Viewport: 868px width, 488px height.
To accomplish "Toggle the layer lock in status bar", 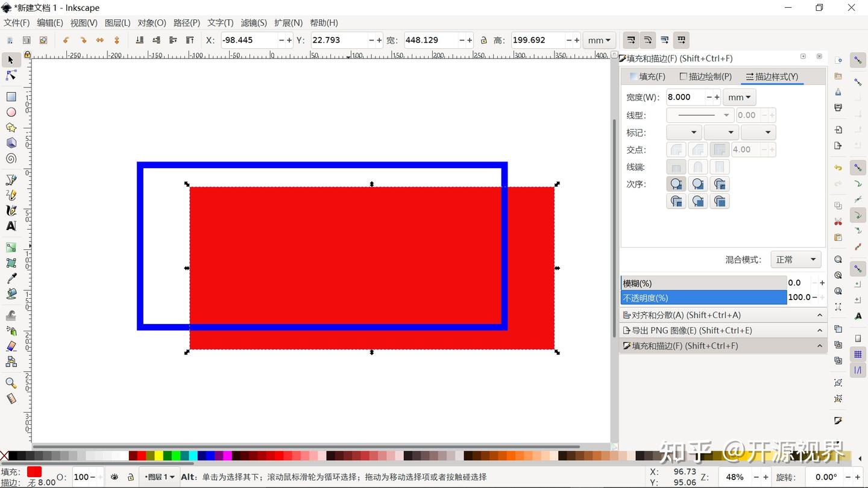I will [130, 477].
